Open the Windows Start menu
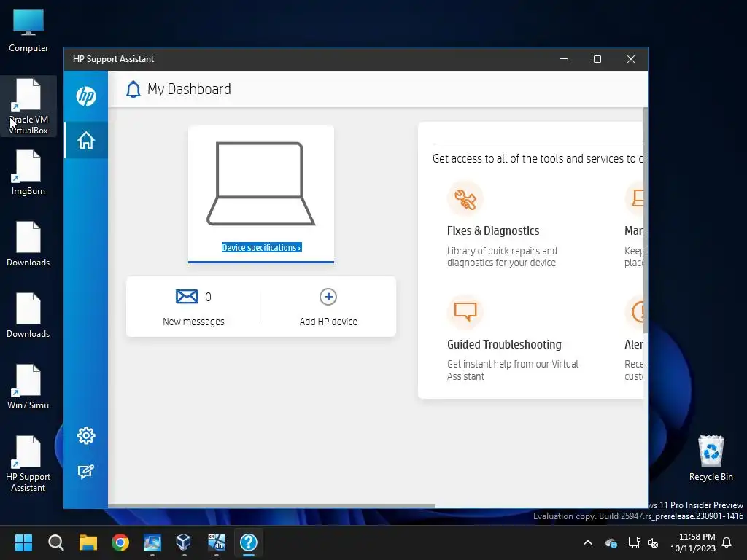The width and height of the screenshot is (747, 560). pyautogui.click(x=23, y=542)
